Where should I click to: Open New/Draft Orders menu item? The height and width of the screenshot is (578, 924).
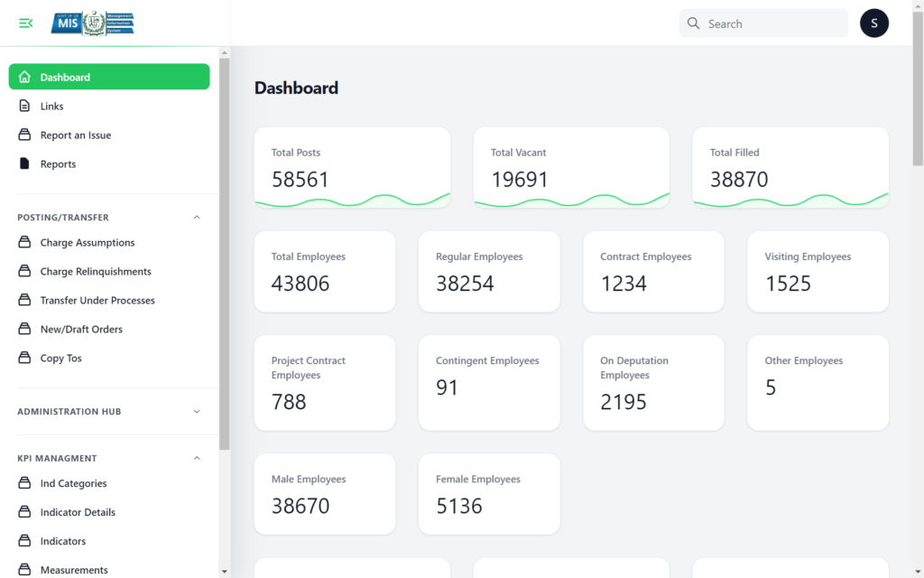[x=81, y=330]
